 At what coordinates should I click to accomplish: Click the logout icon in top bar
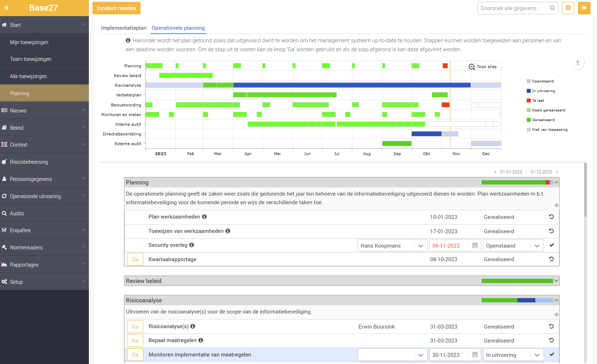pos(584,8)
